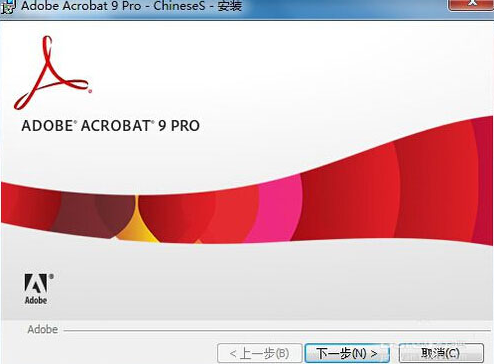Click the 下一步(N) next button

click(x=347, y=353)
